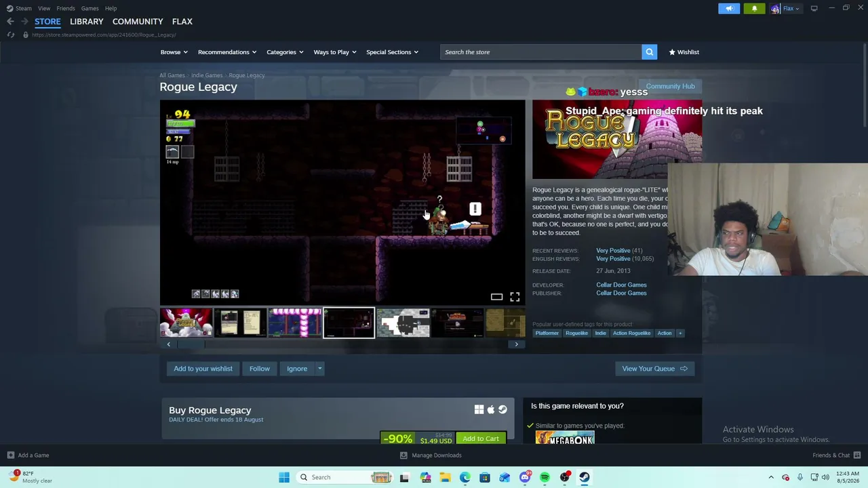Expand the Categories dropdown
Screen dimensions: 868x488
[x=285, y=52]
